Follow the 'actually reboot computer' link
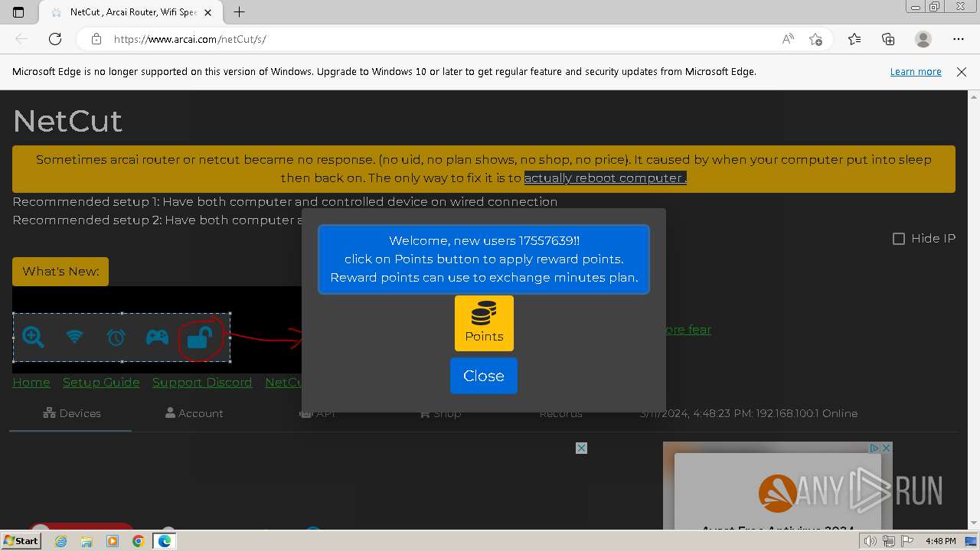The width and height of the screenshot is (980, 551). pyautogui.click(x=605, y=178)
